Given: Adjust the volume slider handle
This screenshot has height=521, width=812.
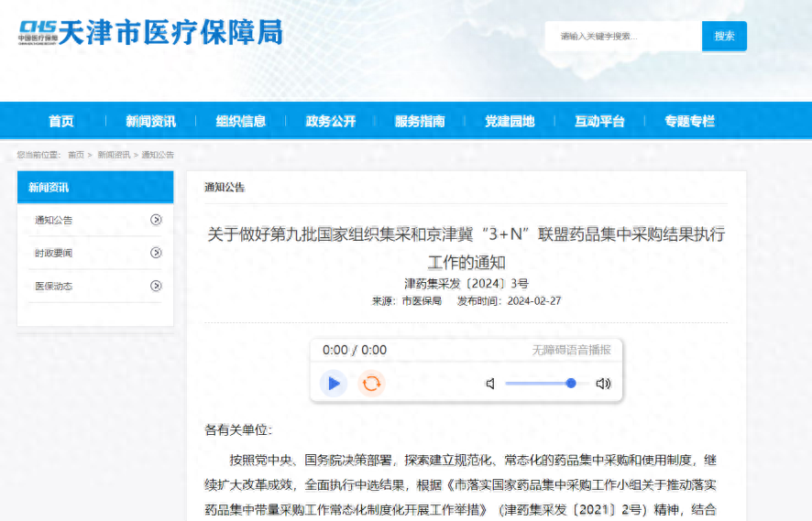Looking at the screenshot, I should click(x=571, y=384).
